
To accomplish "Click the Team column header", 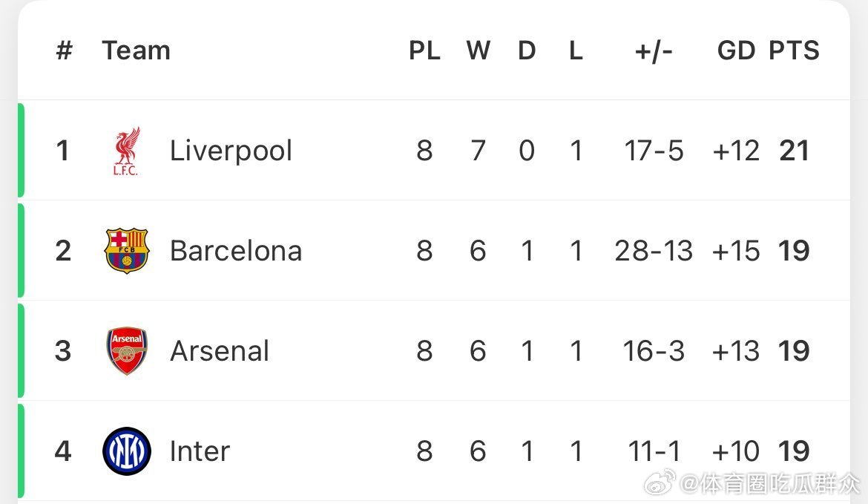I will [137, 50].
